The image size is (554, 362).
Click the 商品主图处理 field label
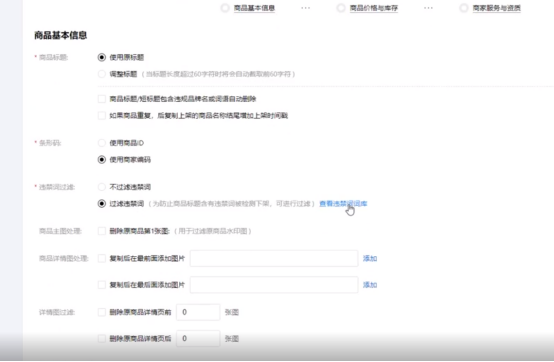pyautogui.click(x=60, y=231)
